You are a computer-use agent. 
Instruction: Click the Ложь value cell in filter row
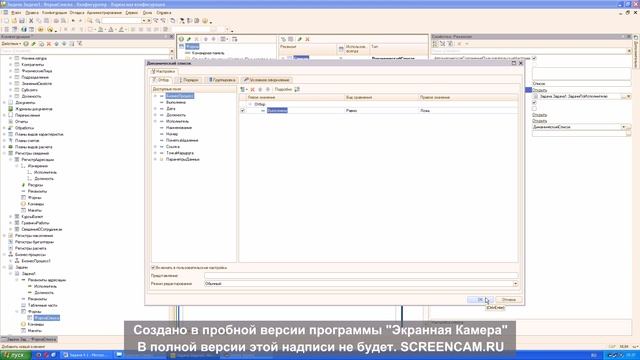tap(468, 111)
